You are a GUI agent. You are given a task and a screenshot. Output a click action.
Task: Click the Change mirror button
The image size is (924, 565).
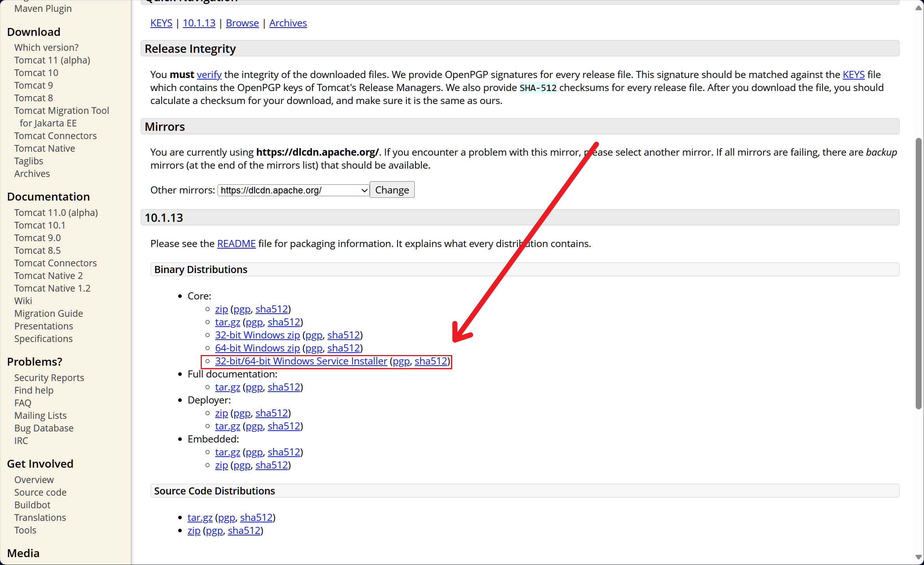pyautogui.click(x=392, y=190)
